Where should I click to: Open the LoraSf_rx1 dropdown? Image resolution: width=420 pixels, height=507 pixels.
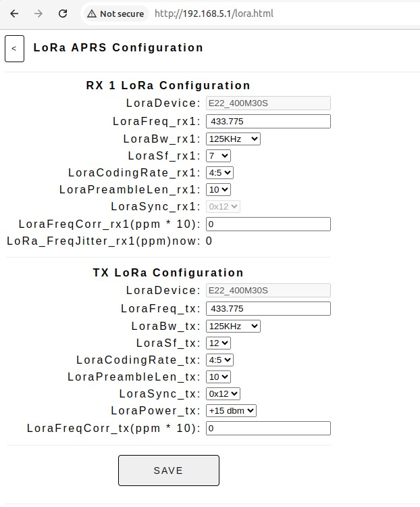218,156
